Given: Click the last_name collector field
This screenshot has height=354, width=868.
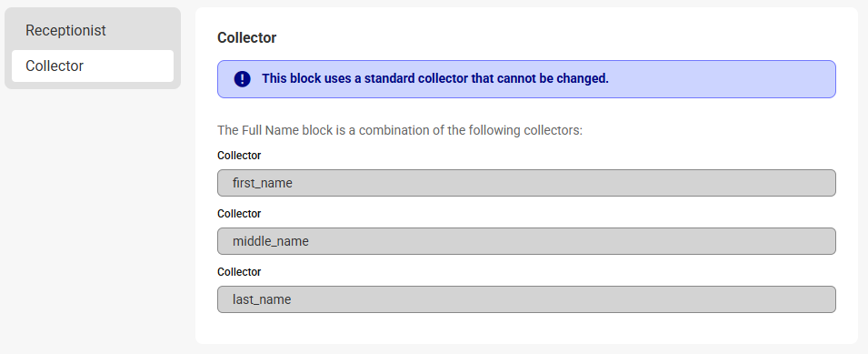Looking at the screenshot, I should (x=526, y=299).
